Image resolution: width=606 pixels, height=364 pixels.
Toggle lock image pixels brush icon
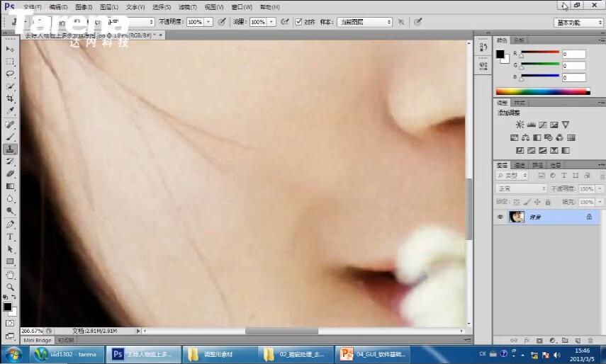tap(527, 202)
